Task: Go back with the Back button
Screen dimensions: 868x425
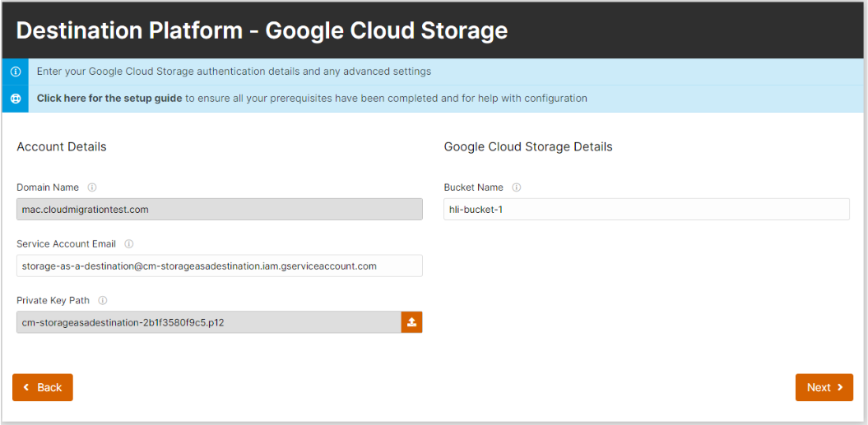Action: click(43, 387)
